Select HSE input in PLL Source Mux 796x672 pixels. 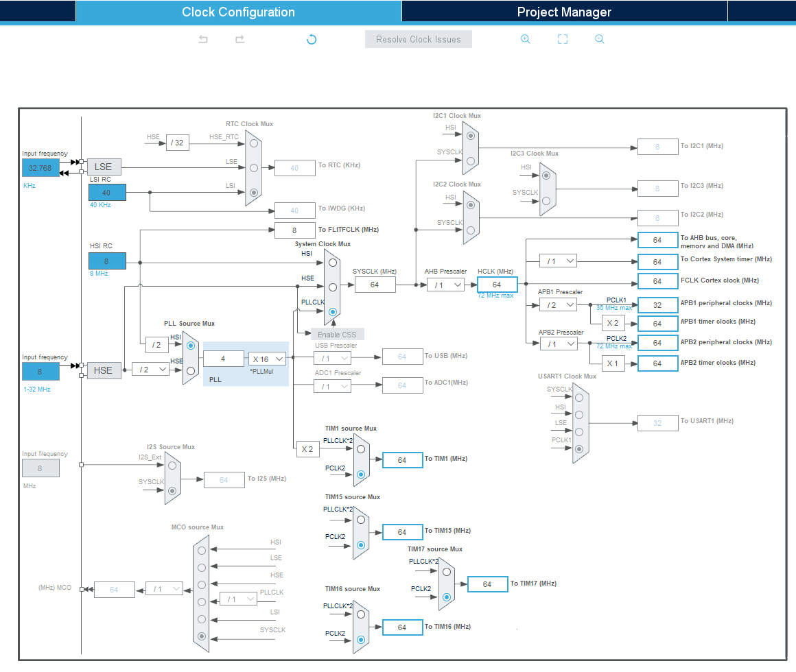coord(190,371)
